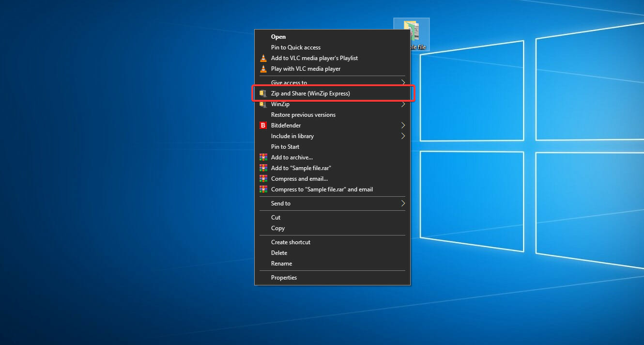The width and height of the screenshot is (644, 345).
Task: Expand the Include in library submenu
Action: point(403,136)
